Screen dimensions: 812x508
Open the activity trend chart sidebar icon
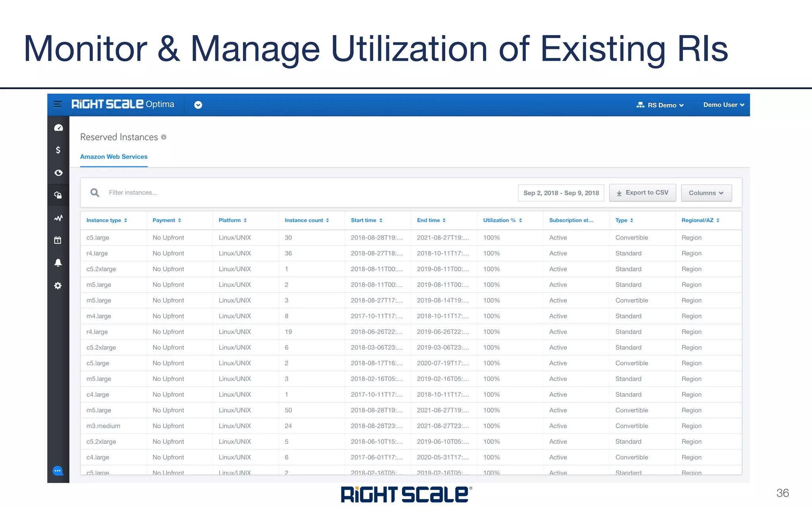click(x=58, y=218)
